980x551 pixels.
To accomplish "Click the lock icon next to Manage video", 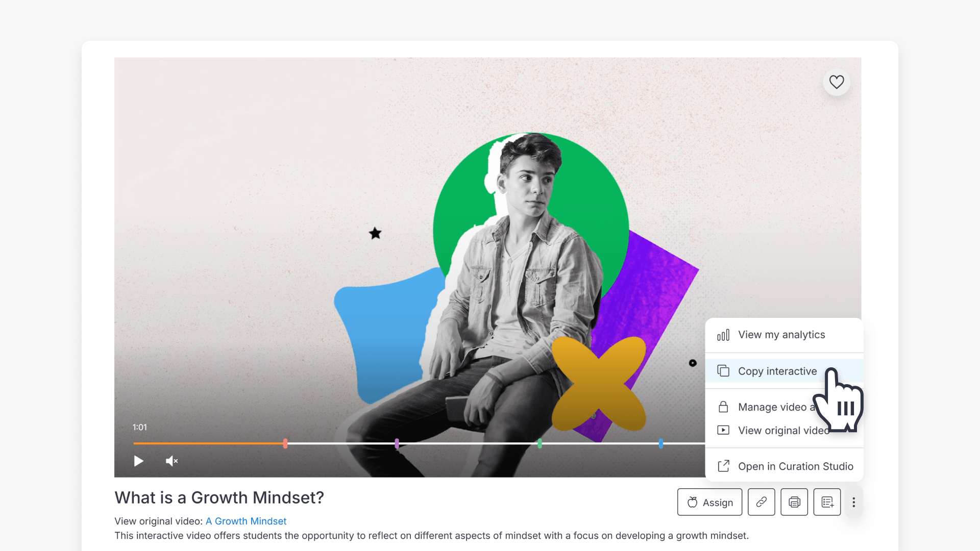I will click(723, 407).
